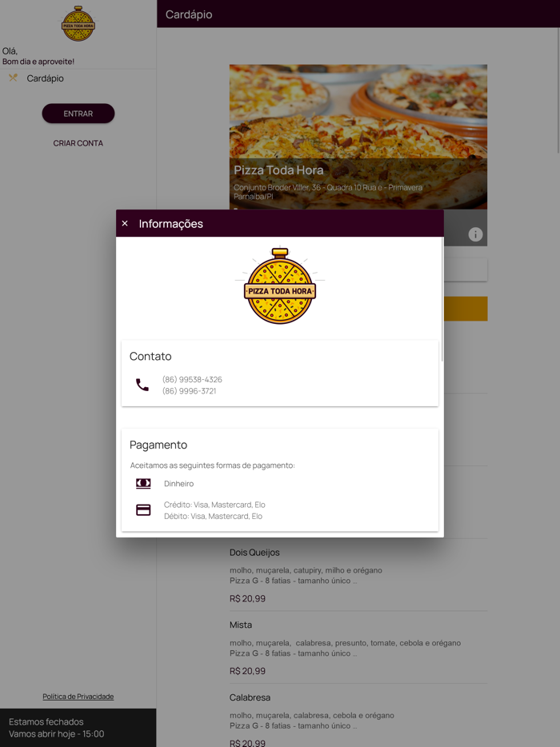Viewport: 560px width, 747px height.
Task: Click the phone icon under Contato
Action: click(x=142, y=385)
